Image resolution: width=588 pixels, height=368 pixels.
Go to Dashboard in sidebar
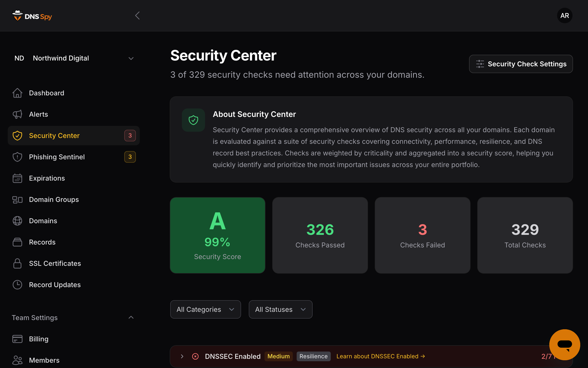tap(74, 93)
